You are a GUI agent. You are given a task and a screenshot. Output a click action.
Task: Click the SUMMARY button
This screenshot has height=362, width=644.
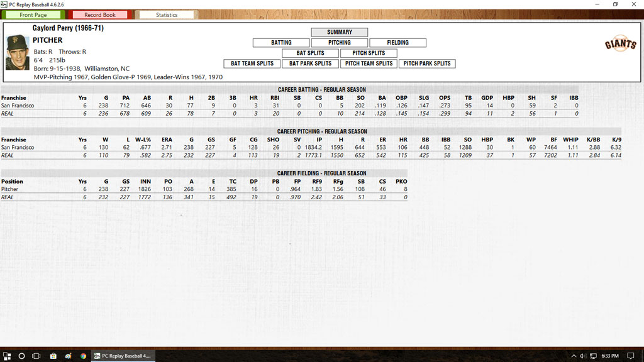coord(339,32)
